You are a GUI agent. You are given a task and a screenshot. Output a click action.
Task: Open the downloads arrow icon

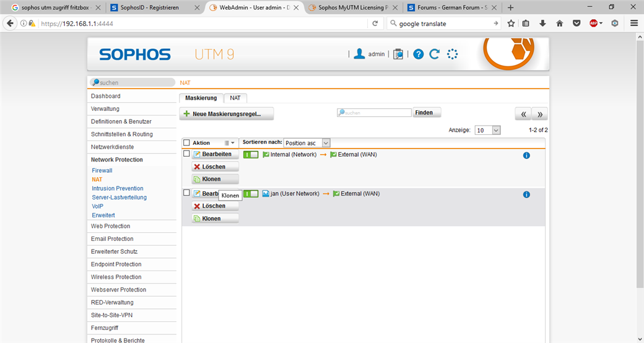[542, 24]
